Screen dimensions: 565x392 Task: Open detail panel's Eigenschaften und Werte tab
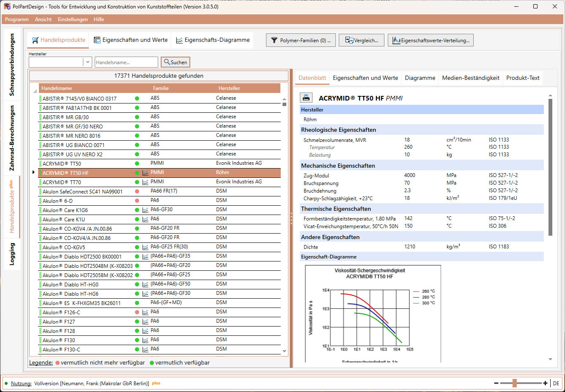tap(365, 78)
